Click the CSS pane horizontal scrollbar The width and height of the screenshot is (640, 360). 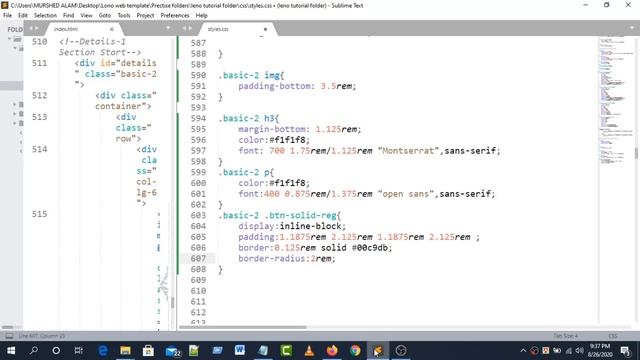243,327
